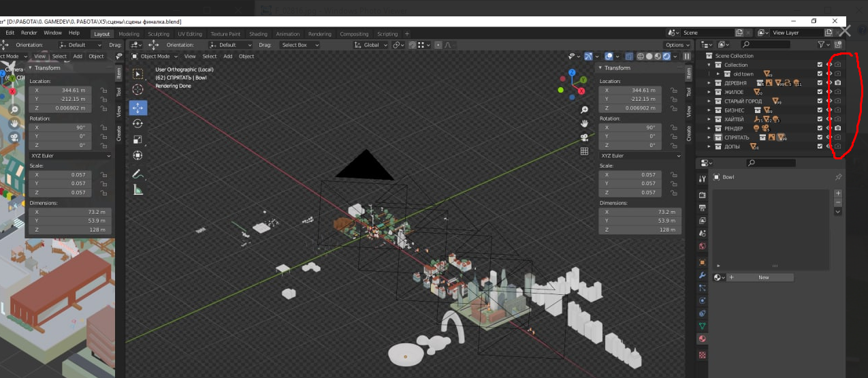Open the UV Editing workspace tab
Screen dimensions: 868x378
[x=190, y=34]
